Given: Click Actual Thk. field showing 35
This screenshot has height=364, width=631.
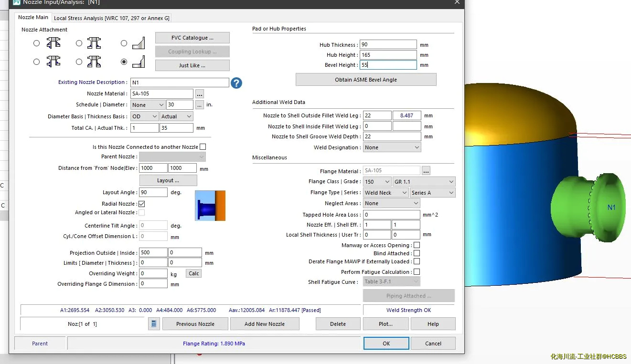Looking at the screenshot, I should pyautogui.click(x=176, y=128).
